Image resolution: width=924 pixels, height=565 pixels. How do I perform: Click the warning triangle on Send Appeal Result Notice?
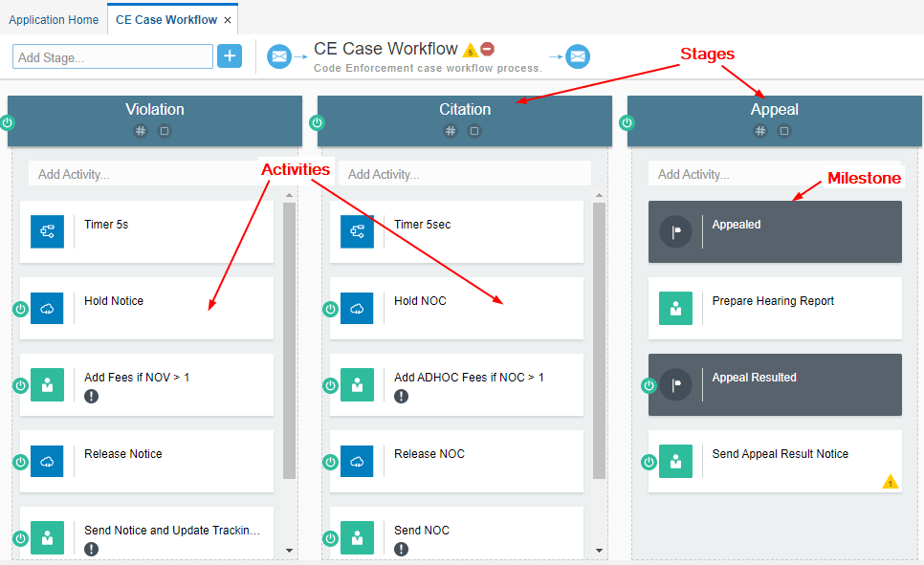coord(890,482)
